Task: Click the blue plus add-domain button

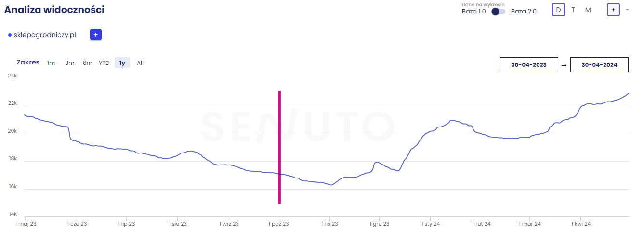Action: pos(95,35)
